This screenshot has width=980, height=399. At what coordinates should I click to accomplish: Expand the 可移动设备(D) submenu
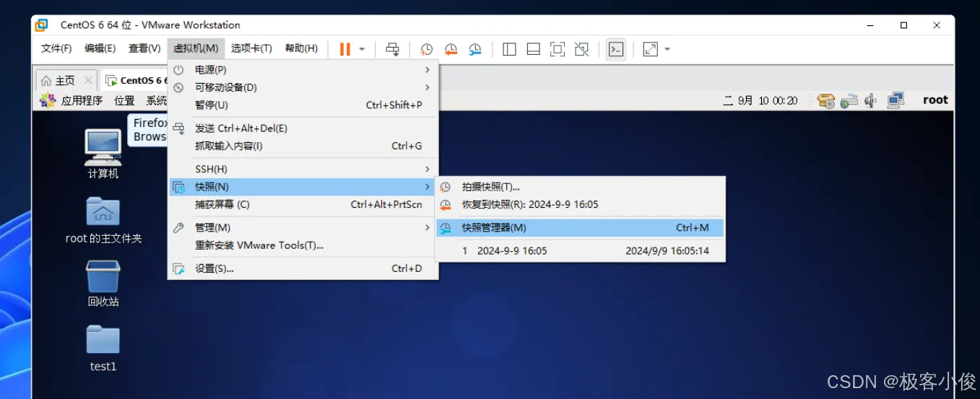pos(303,87)
